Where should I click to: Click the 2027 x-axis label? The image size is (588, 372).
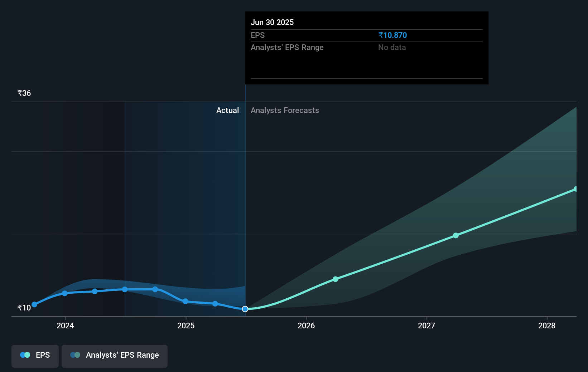426,326
